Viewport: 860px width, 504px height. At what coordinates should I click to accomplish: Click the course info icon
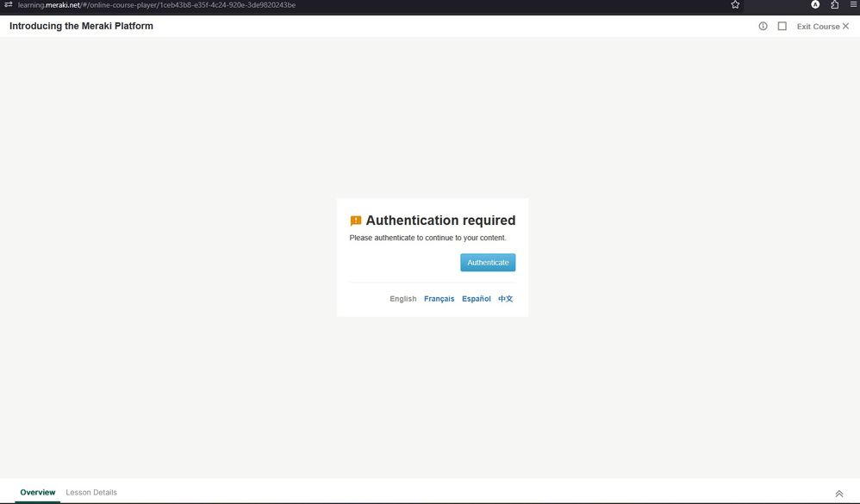(x=763, y=26)
